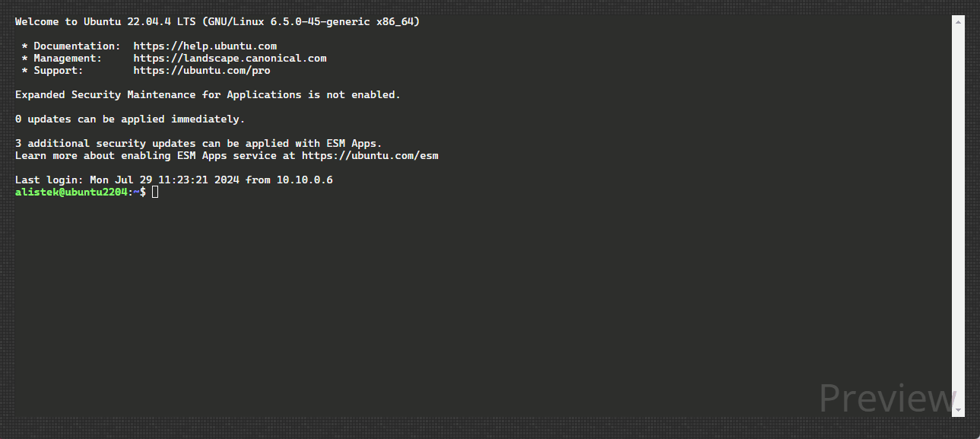Click the Support label
980x439 pixels.
click(x=58, y=71)
